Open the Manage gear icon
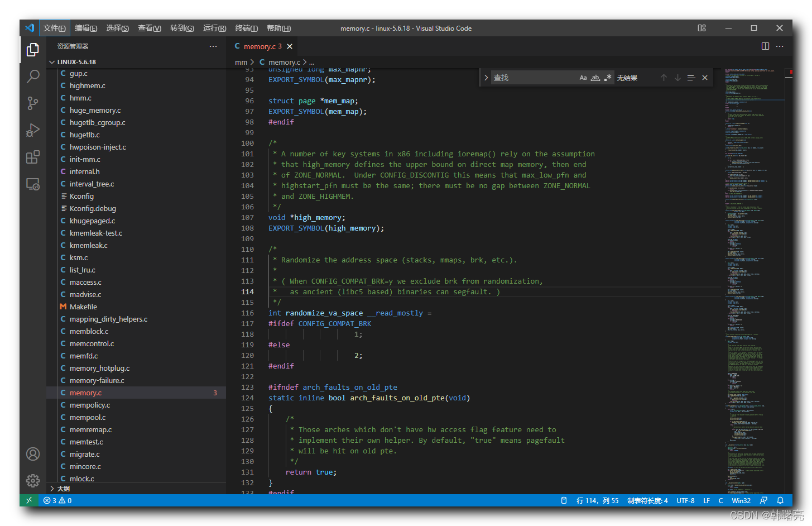This screenshot has width=812, height=526. pyautogui.click(x=33, y=480)
